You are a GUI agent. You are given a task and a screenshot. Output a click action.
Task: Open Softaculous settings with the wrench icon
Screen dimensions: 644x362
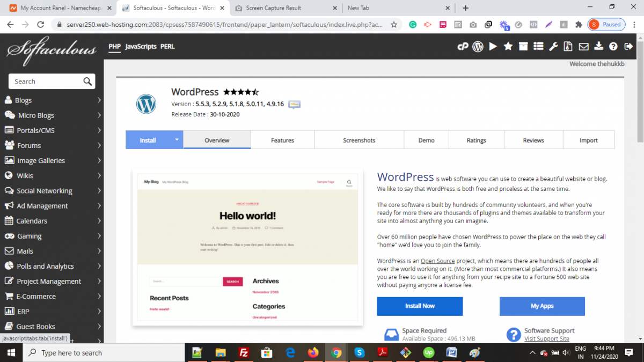tap(553, 47)
